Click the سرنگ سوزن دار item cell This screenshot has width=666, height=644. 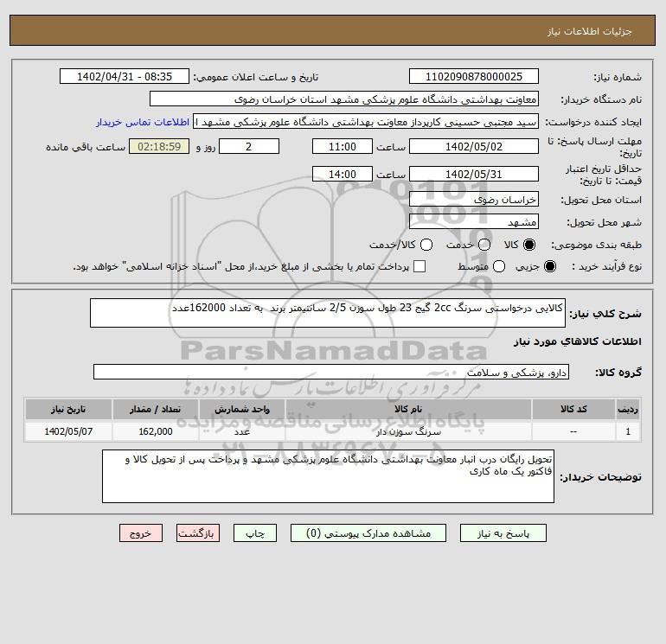point(408,431)
